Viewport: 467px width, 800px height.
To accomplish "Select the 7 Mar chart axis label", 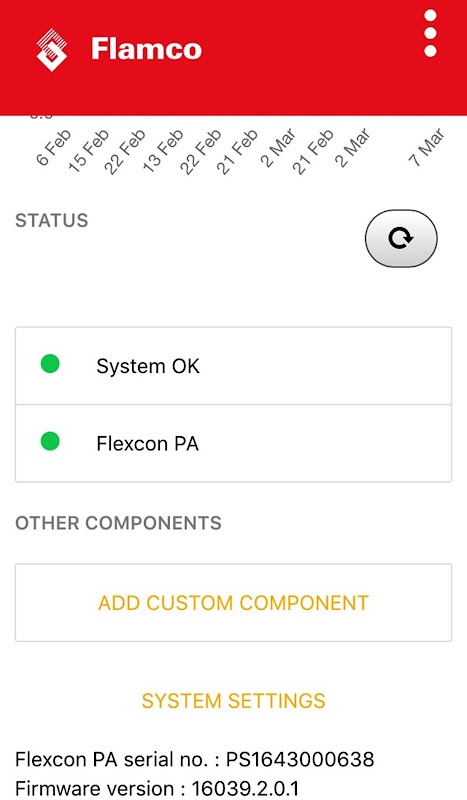I will [x=426, y=147].
